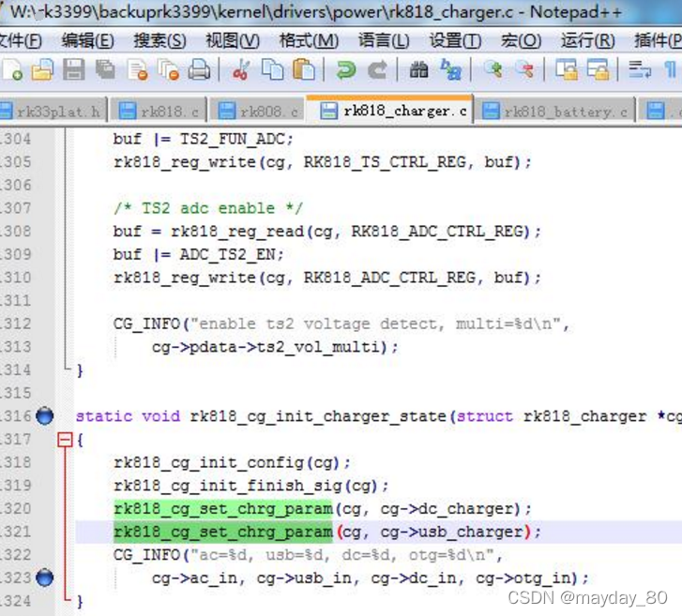The width and height of the screenshot is (682, 616).
Task: Open the 宏(O) menu
Action: 521,41
